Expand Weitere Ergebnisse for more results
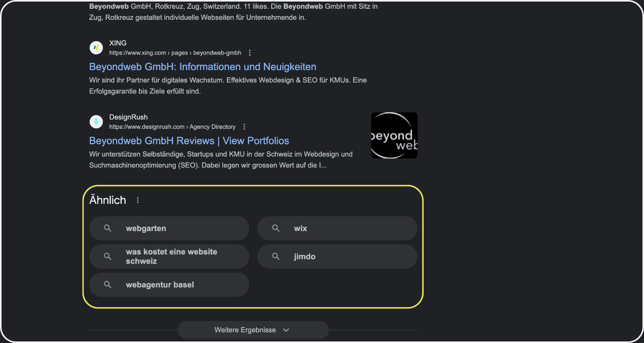 tap(253, 330)
